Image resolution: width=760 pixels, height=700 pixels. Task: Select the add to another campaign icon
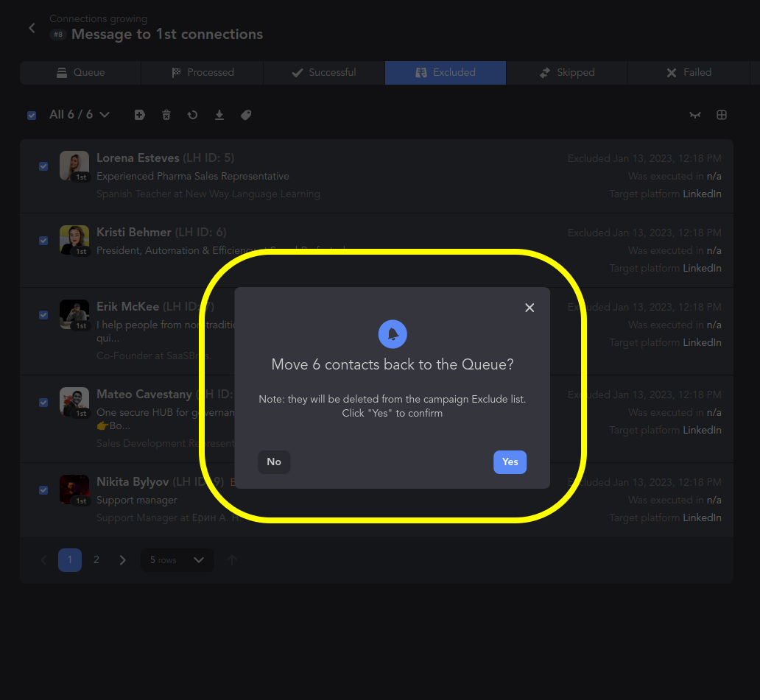(x=139, y=115)
